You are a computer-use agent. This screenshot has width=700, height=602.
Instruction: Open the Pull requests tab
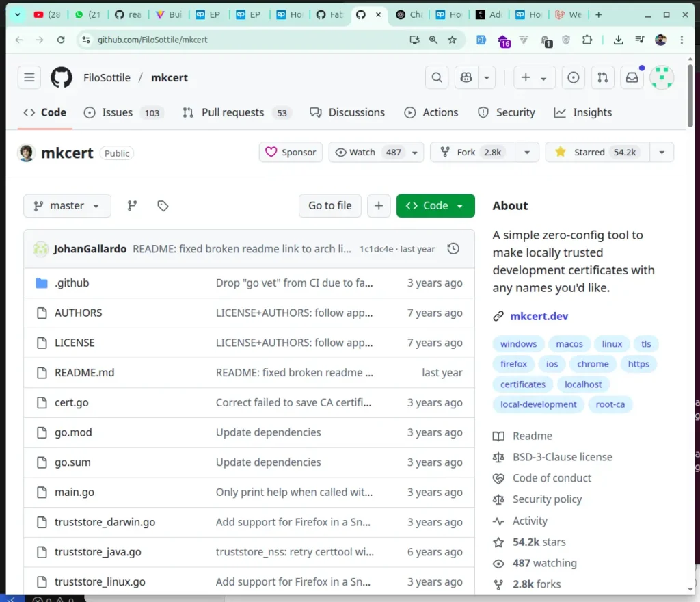(237, 113)
